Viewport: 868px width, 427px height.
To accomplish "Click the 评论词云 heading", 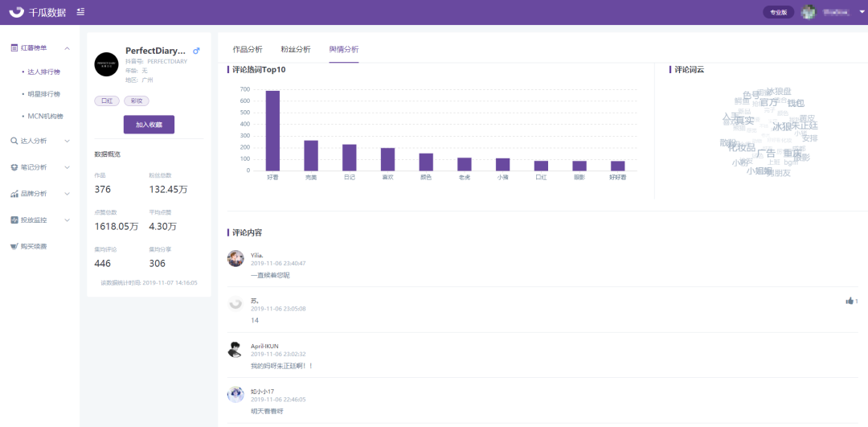I will 690,70.
